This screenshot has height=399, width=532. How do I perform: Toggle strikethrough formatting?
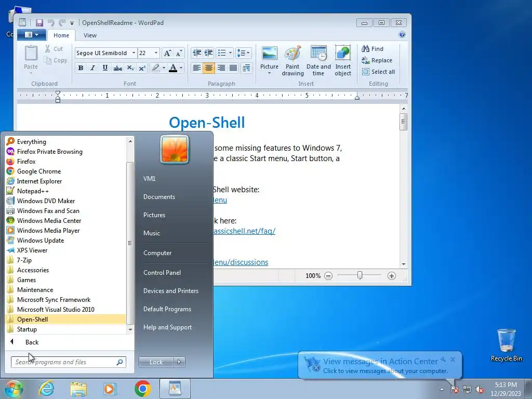(118, 68)
